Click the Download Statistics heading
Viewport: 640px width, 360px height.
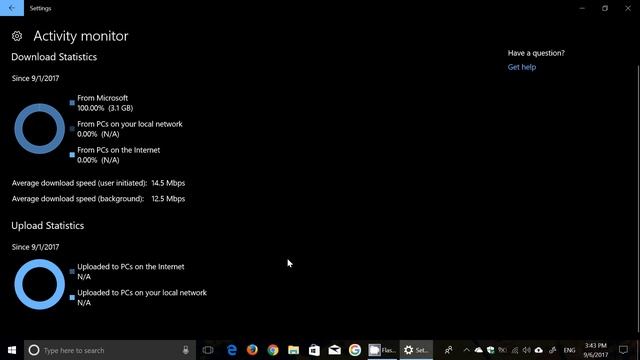point(54,57)
